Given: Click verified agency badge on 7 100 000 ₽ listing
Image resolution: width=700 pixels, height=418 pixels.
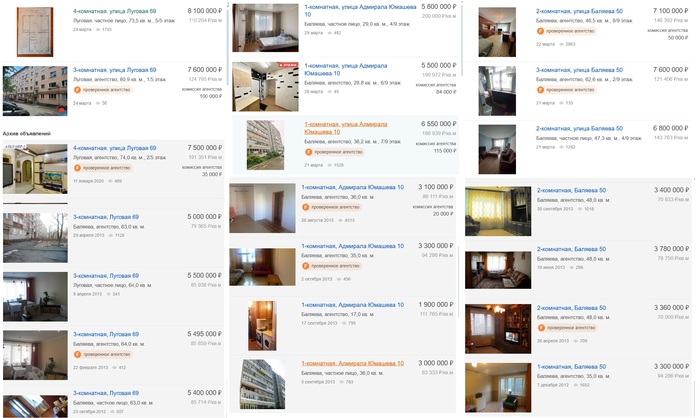Looking at the screenshot, I should pyautogui.click(x=566, y=31).
